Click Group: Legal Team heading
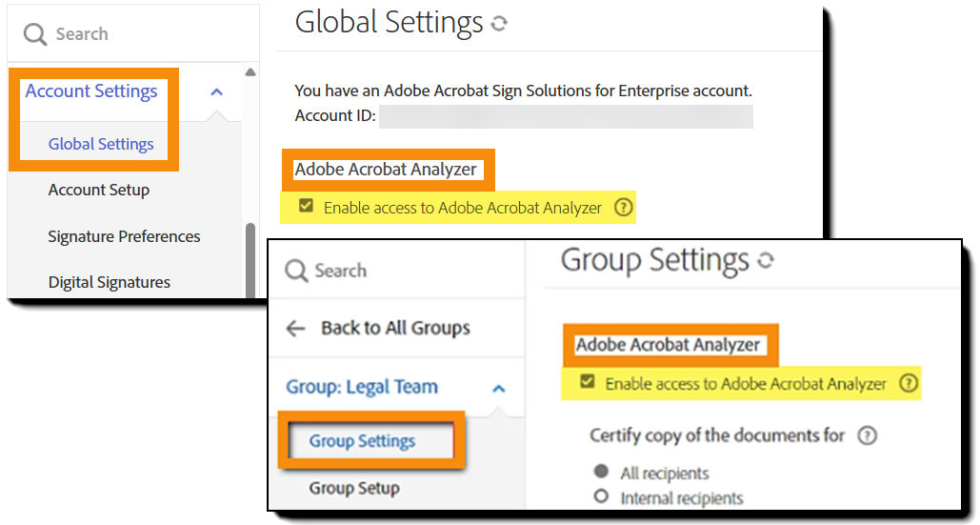Viewport: 980px width, 525px height. 362,387
